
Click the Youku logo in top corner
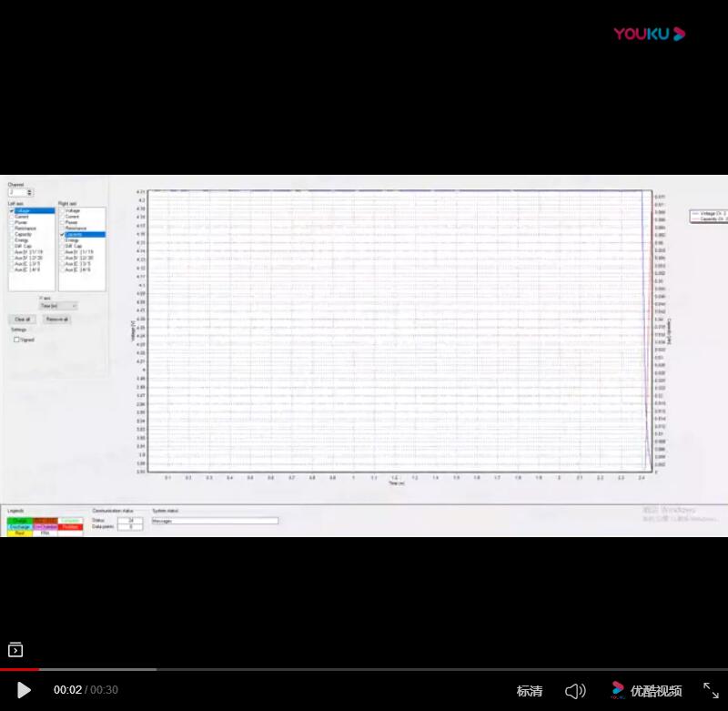coord(648,35)
